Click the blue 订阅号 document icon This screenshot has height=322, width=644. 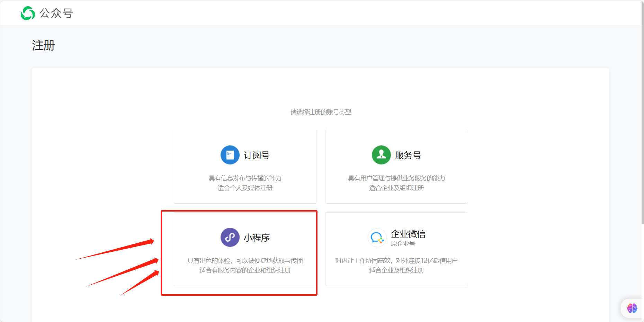[x=230, y=155]
